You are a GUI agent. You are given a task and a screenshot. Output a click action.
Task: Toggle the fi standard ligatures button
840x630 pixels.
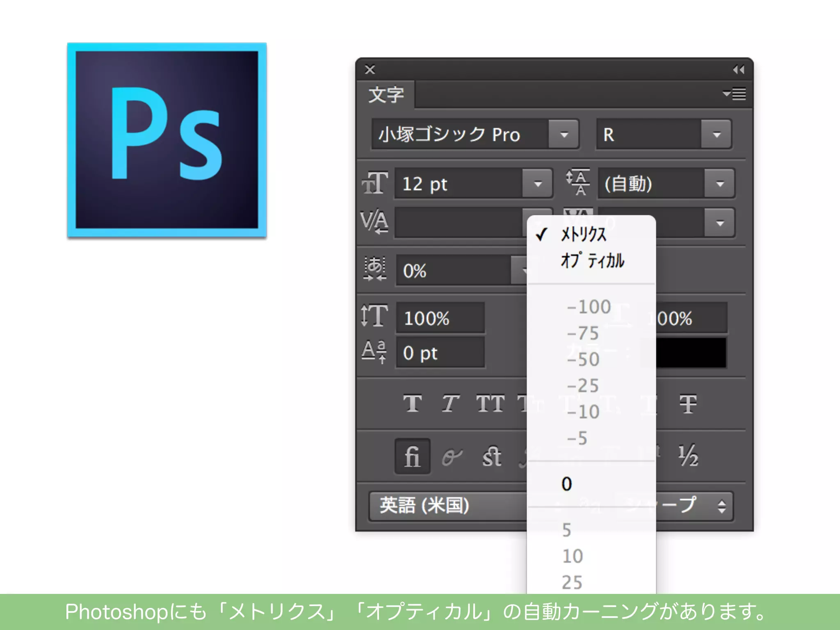[x=412, y=456]
